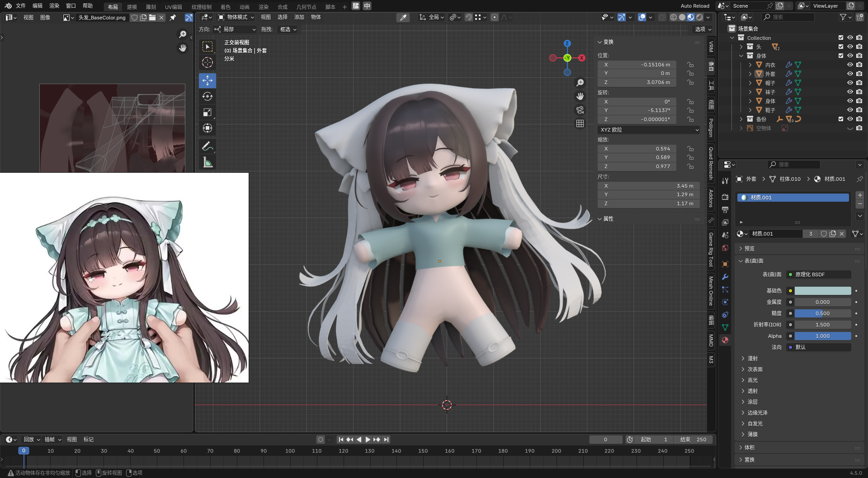Image resolution: width=868 pixels, height=478 pixels.
Task: Switch to the UV编辑 workspace tab
Action: coord(173,7)
